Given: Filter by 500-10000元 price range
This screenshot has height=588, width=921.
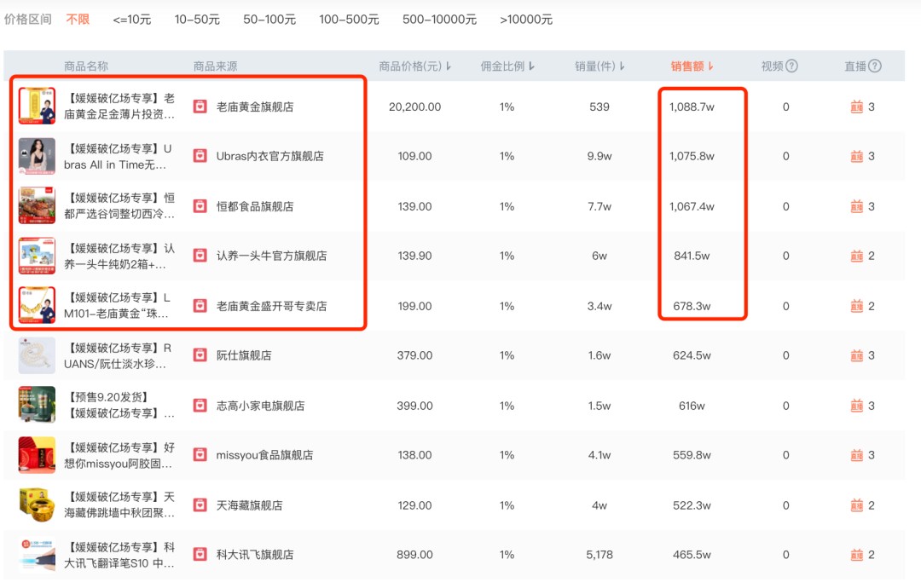Looking at the screenshot, I should pyautogui.click(x=439, y=20).
